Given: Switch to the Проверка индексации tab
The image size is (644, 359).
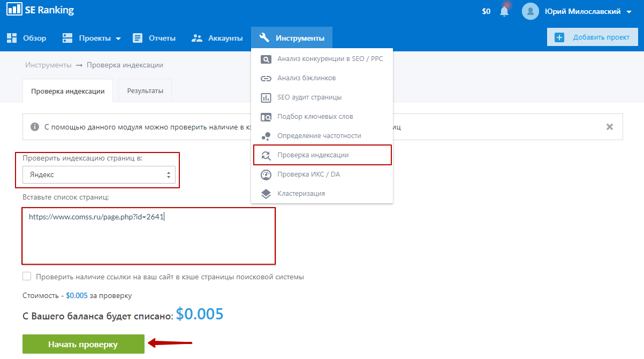Looking at the screenshot, I should pos(67,91).
